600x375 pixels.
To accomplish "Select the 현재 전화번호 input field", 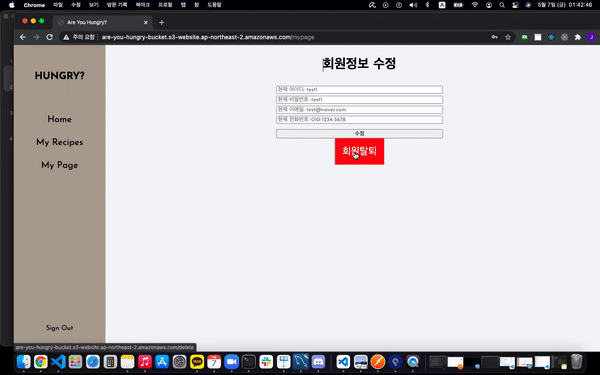I will coord(359,120).
